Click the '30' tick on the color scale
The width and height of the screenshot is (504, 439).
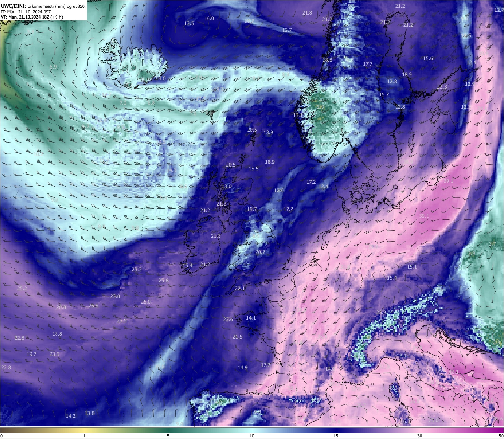coord(420,436)
